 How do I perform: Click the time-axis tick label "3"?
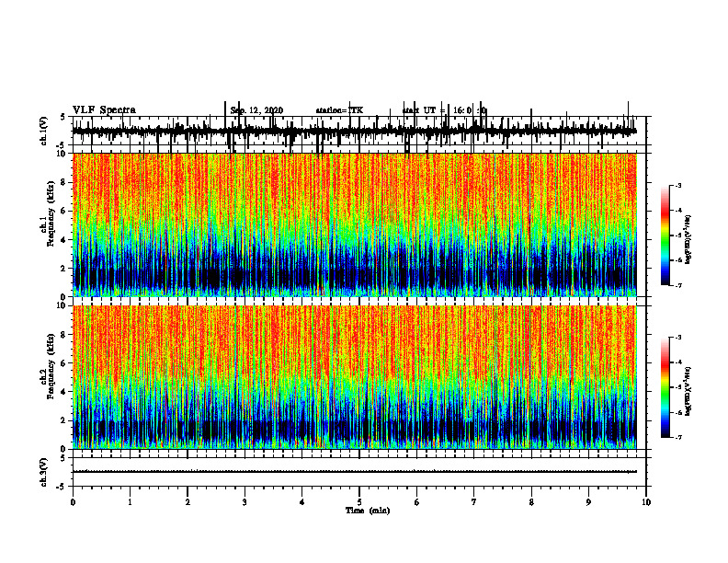coord(245,502)
